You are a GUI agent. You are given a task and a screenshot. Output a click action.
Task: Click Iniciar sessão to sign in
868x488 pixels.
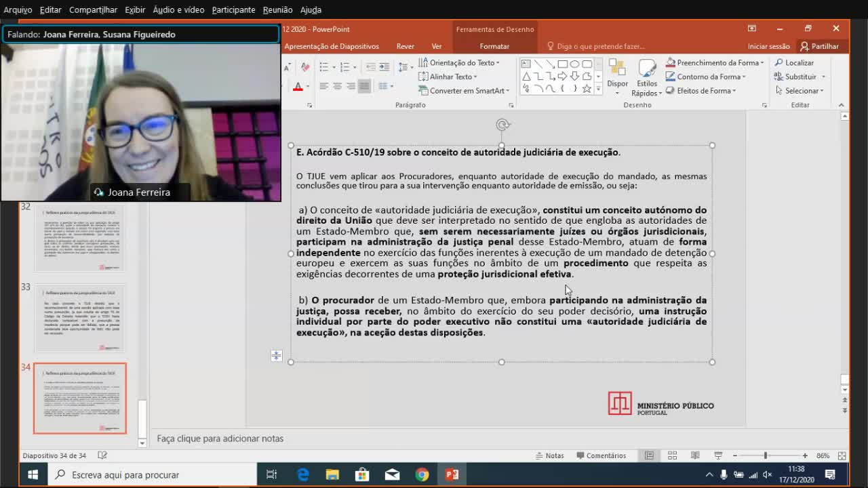coord(768,46)
